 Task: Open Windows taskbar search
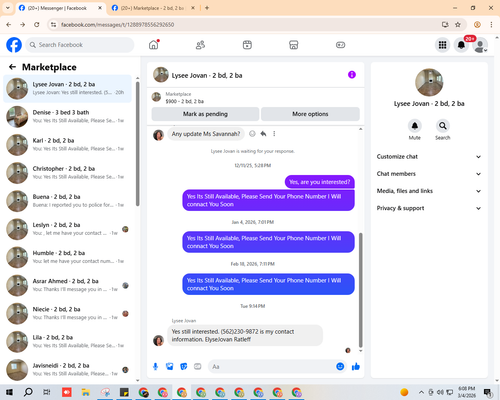[28, 392]
